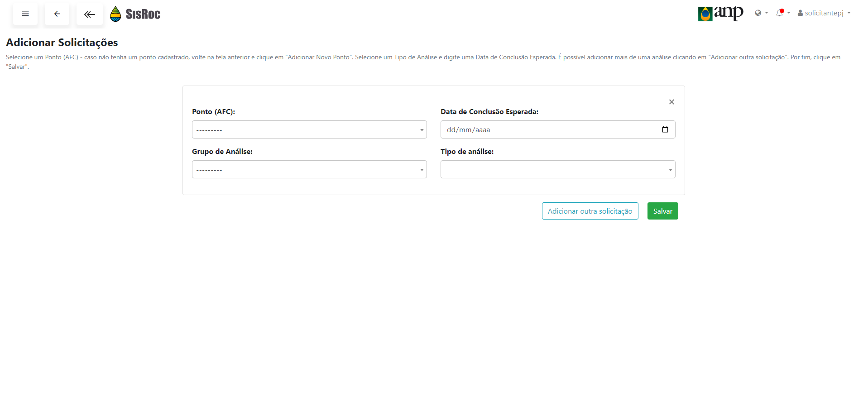The height and width of the screenshot is (411, 868).
Task: Go back with the single-arrow button
Action: click(x=57, y=14)
